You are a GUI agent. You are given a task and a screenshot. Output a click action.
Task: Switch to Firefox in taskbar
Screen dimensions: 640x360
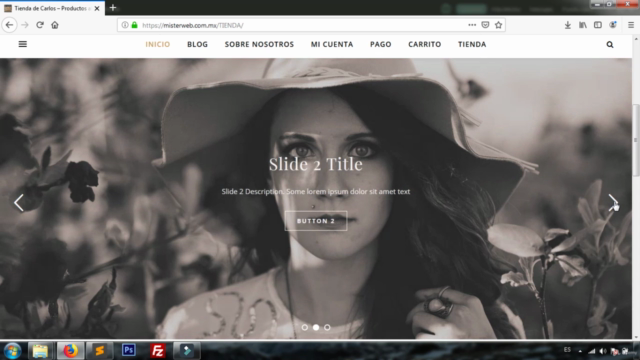point(70,351)
